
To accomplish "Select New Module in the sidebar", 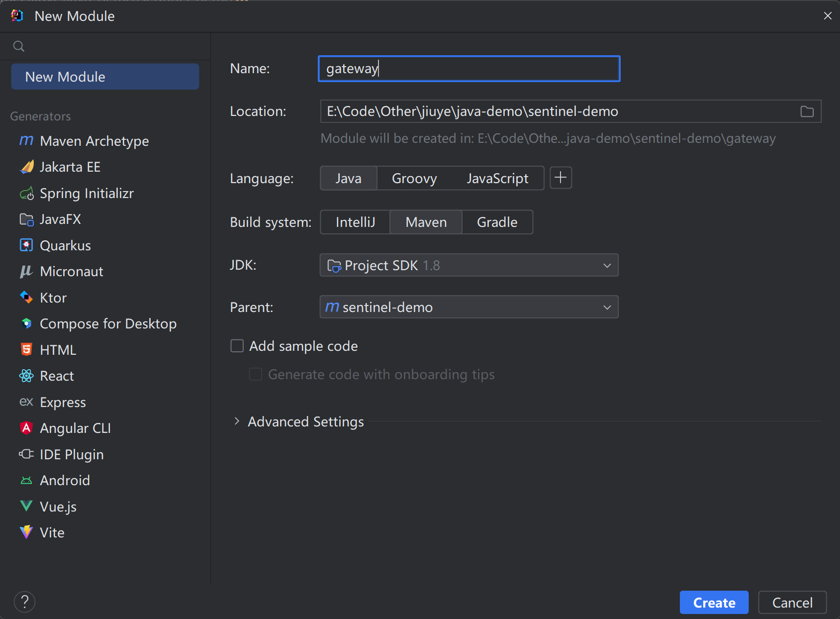I will [x=105, y=77].
